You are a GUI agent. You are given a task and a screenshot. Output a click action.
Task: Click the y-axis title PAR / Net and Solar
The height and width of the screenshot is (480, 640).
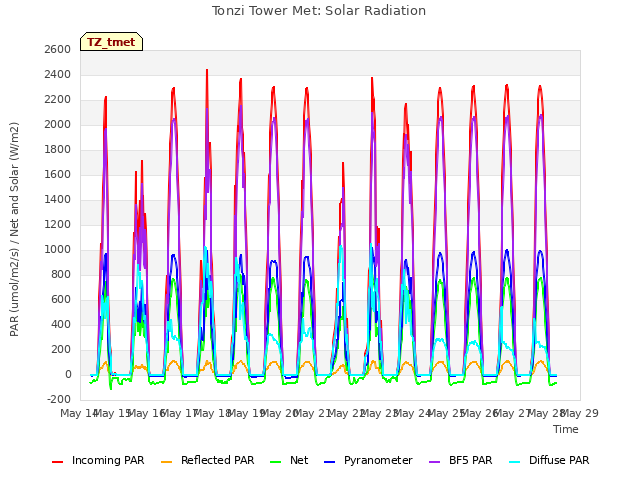(14, 229)
